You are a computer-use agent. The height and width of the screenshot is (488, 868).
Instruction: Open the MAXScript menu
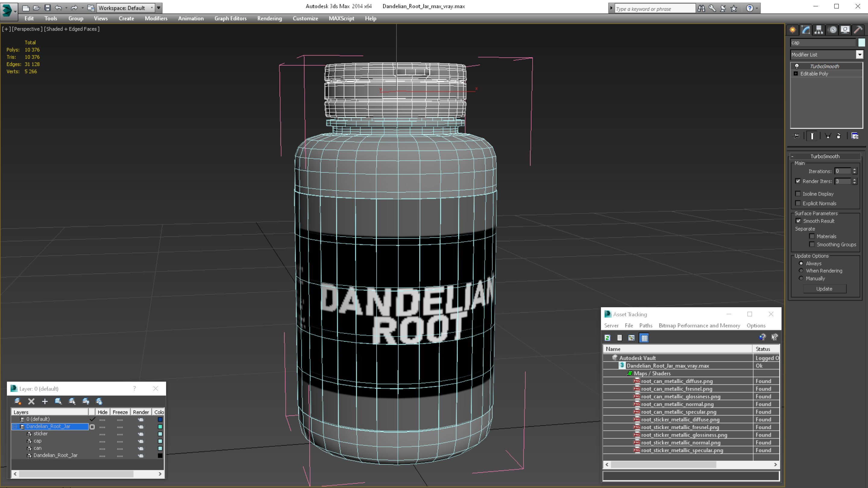[341, 18]
